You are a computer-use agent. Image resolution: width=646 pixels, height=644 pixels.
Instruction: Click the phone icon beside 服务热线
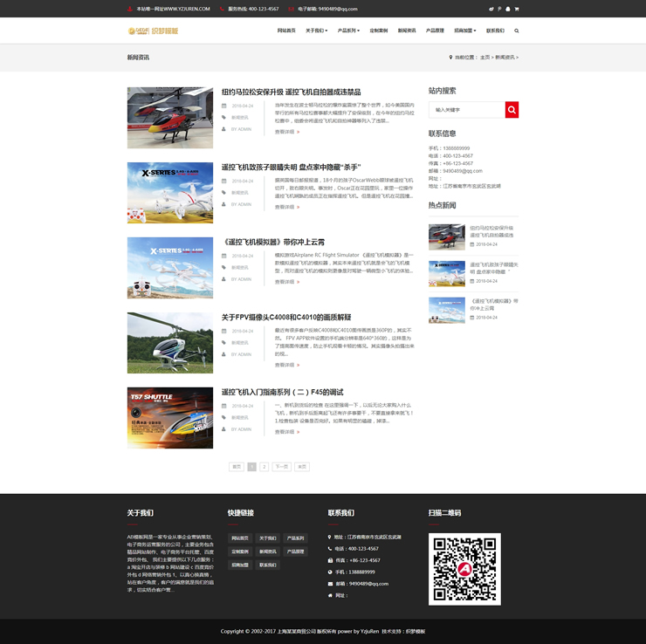(x=222, y=9)
